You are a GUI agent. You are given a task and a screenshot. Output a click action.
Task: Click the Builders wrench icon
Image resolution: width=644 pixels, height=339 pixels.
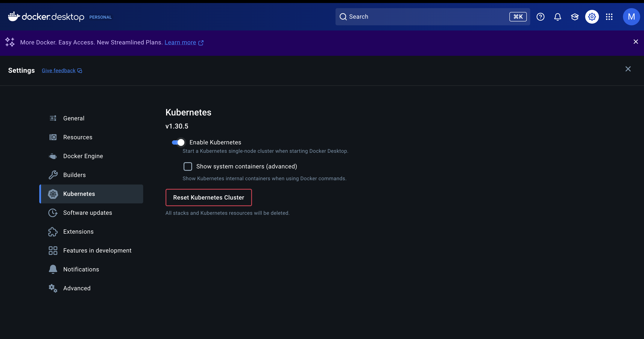coord(53,175)
